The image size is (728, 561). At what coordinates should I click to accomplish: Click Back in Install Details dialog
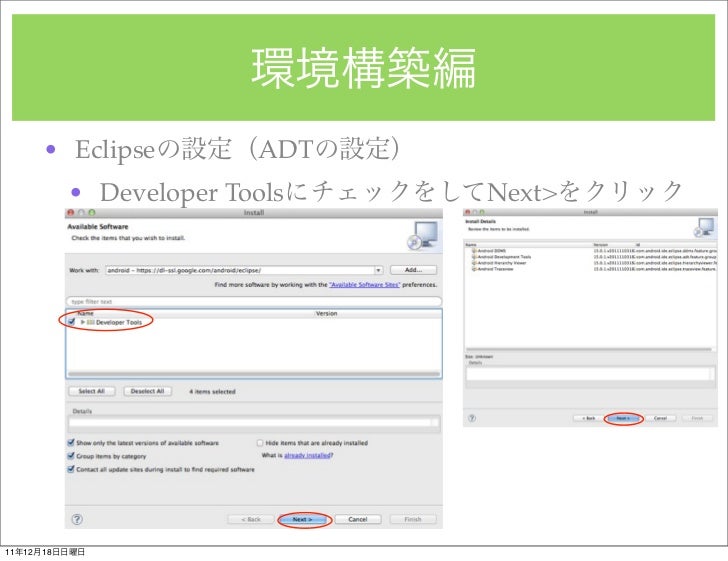click(x=589, y=418)
